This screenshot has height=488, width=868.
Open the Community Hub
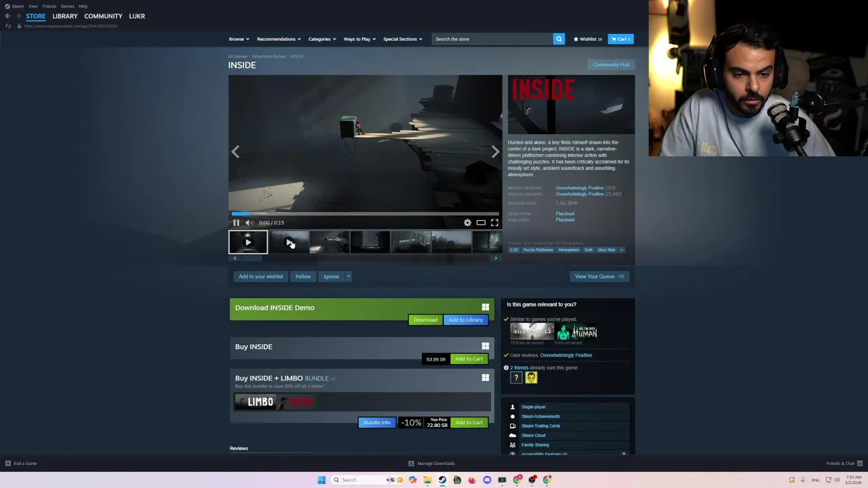pyautogui.click(x=611, y=64)
